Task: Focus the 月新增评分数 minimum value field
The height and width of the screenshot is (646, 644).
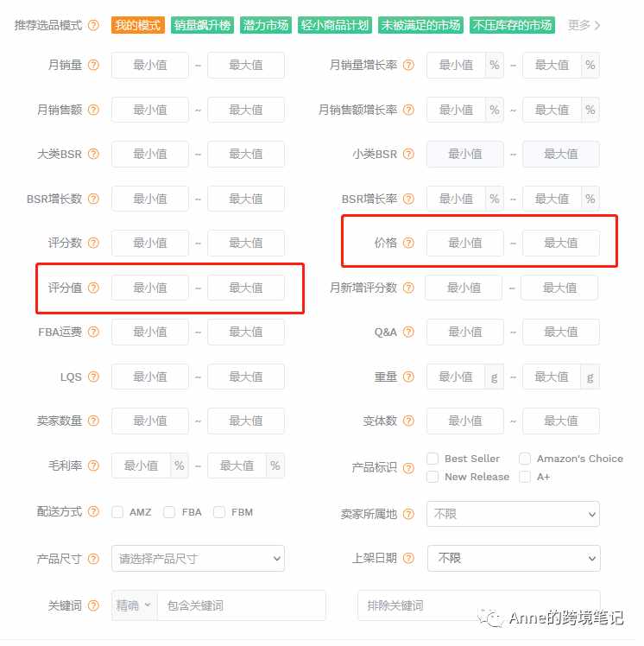Action: tap(464, 288)
